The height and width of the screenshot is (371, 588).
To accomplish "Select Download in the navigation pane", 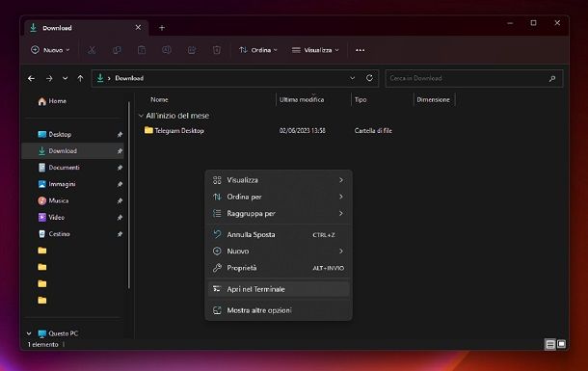I will pyautogui.click(x=73, y=151).
